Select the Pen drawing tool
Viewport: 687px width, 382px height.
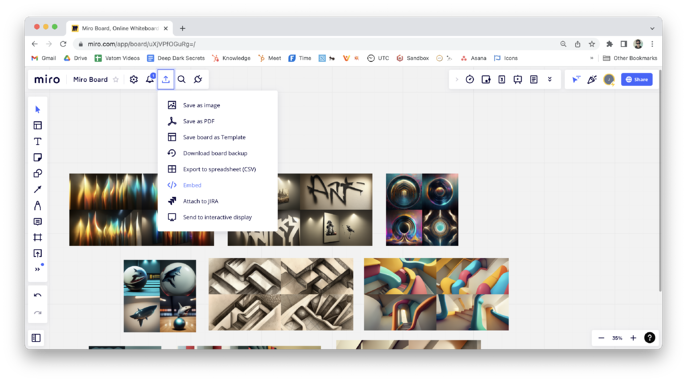click(x=38, y=205)
